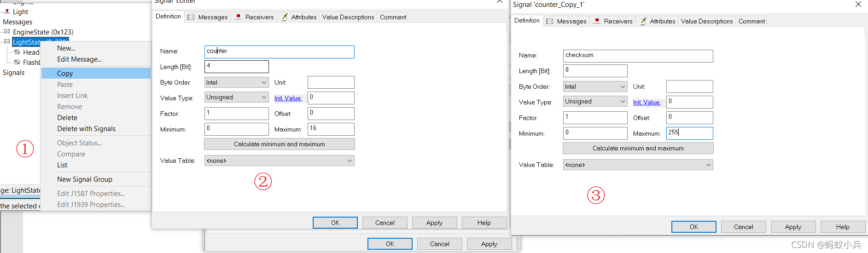
Task: Click Attributes tab pencil icon in counter dialog
Action: click(285, 17)
